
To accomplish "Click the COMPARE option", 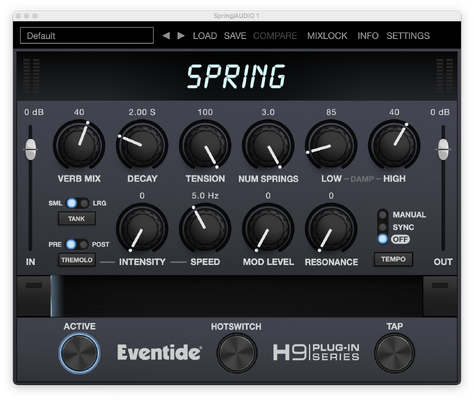I will (275, 36).
